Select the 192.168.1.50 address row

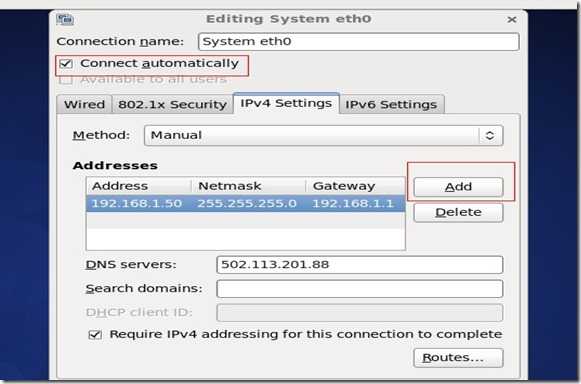point(246,203)
